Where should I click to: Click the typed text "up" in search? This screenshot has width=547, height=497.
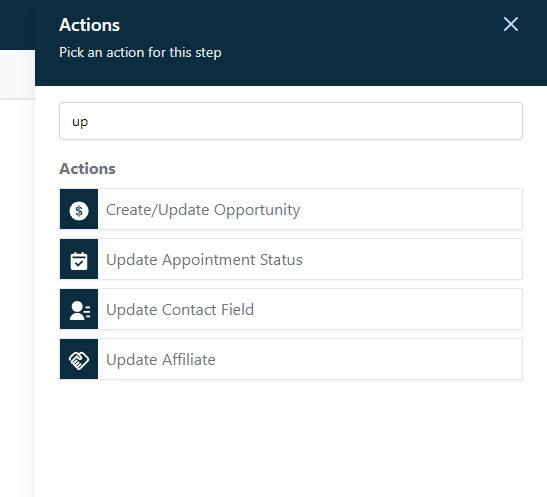tap(80, 122)
